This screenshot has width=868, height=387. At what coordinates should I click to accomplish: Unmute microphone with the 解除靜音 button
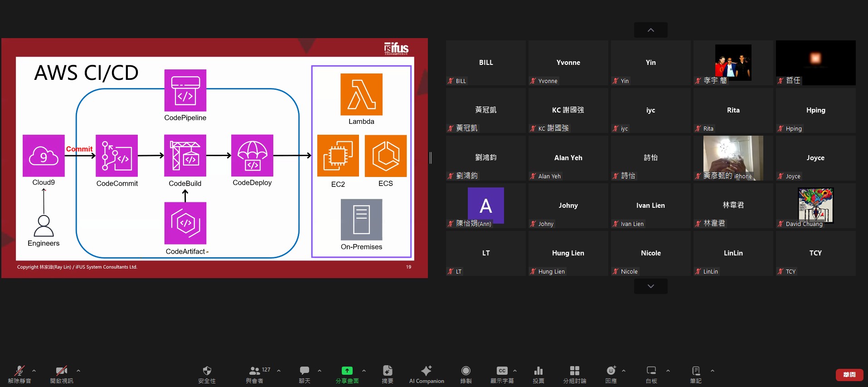(x=19, y=374)
